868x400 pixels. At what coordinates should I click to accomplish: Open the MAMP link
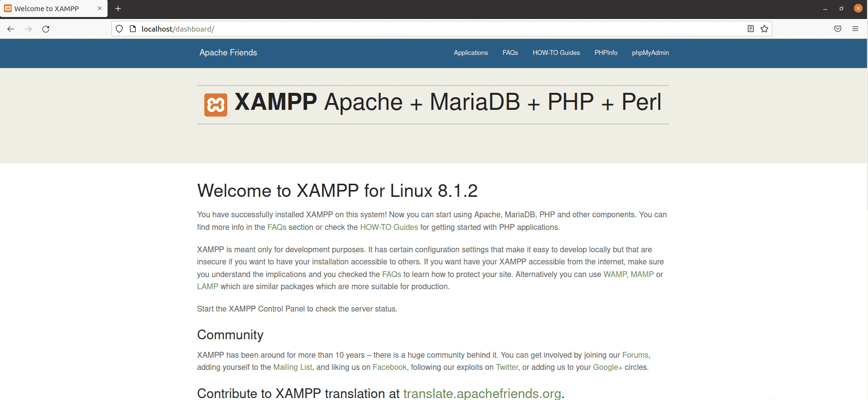click(x=642, y=275)
